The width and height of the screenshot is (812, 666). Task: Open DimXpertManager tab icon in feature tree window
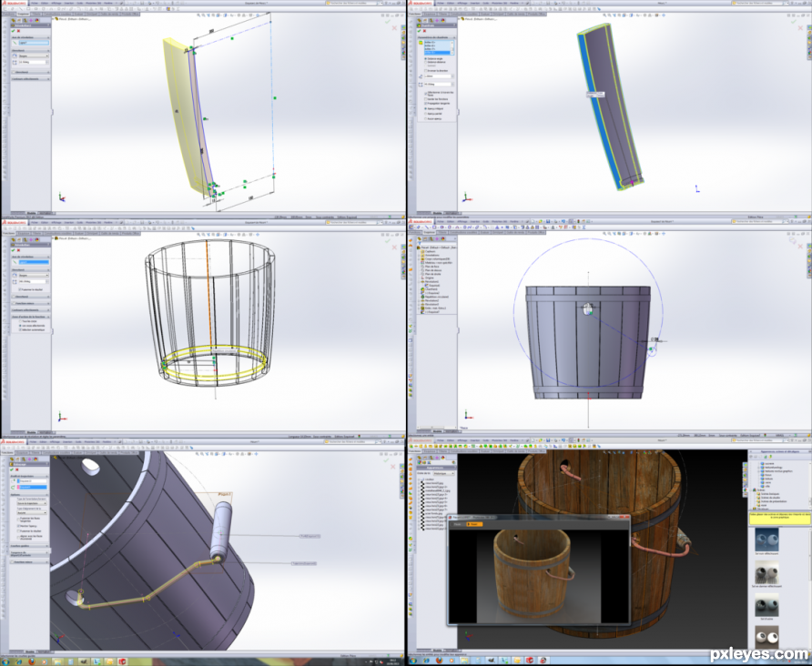[437, 238]
